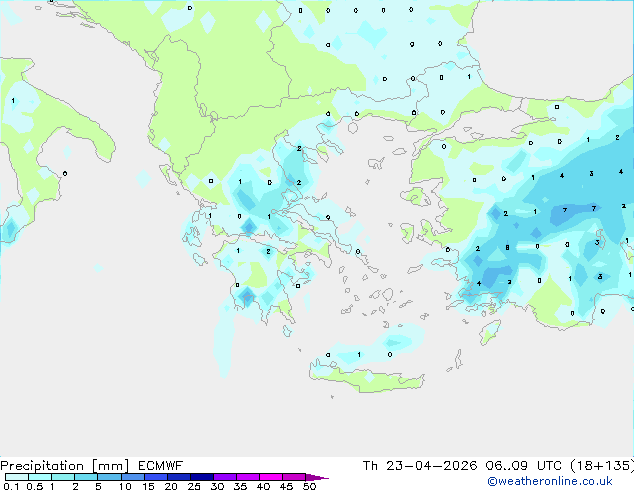Pick the legend swatch between 5 and 10

coord(109,477)
